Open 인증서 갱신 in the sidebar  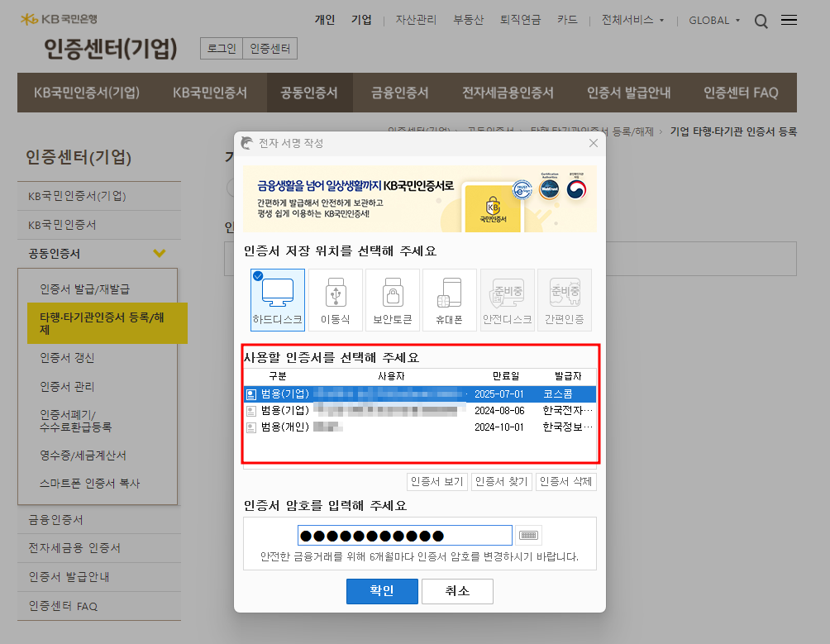coord(67,358)
